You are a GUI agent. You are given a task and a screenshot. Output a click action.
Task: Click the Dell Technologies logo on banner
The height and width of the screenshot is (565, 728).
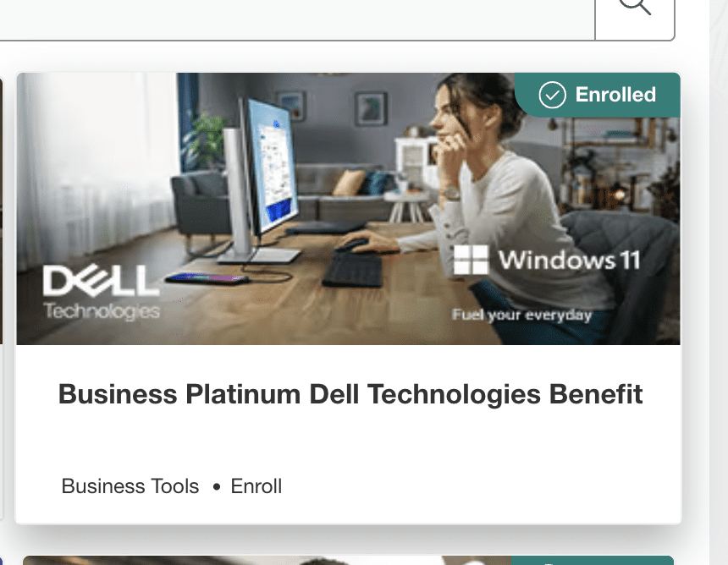102,293
